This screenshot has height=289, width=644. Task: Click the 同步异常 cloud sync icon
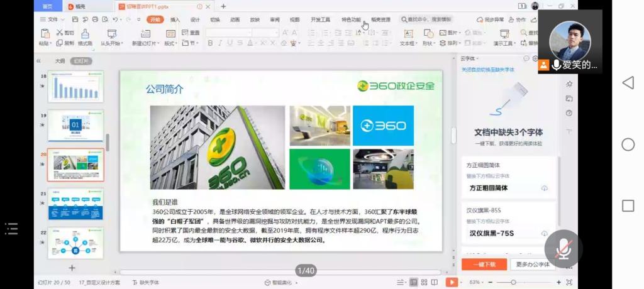[x=480, y=19]
